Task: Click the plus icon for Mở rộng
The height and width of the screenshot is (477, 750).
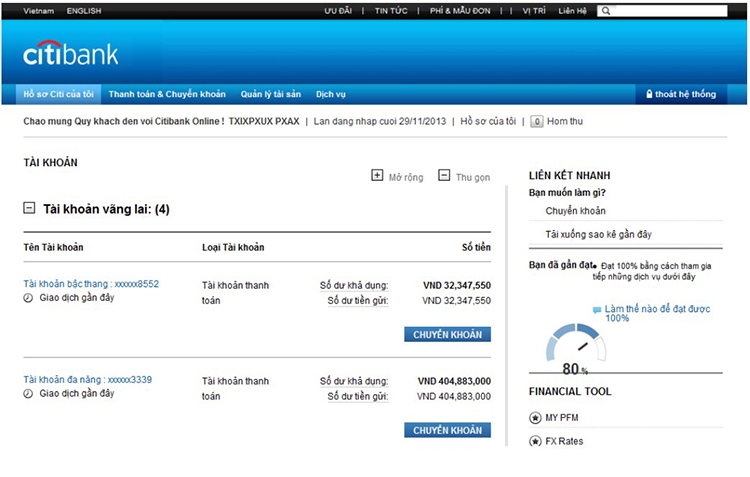Action: 377,175
